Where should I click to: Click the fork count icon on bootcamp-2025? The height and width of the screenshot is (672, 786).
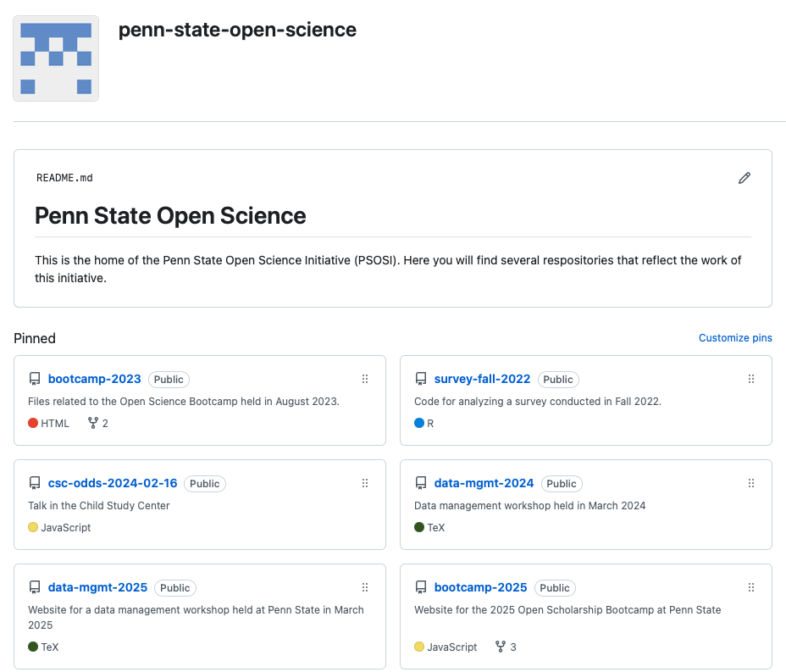click(x=501, y=647)
